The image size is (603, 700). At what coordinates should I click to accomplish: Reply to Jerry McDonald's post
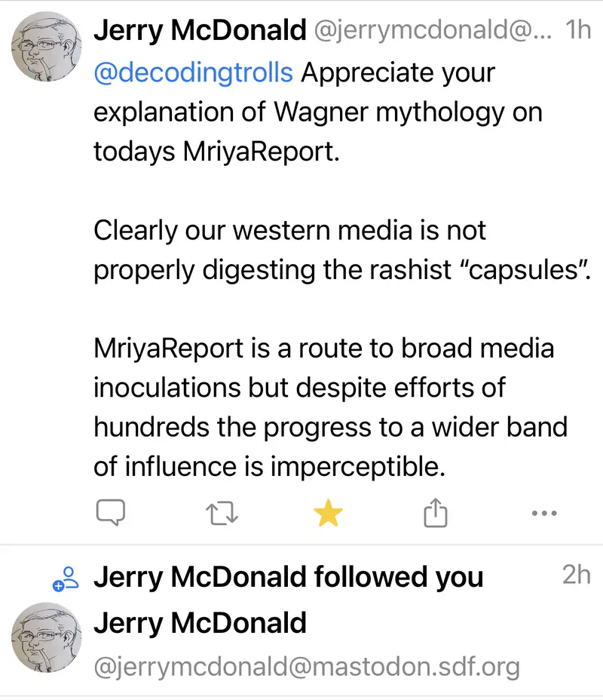click(110, 513)
